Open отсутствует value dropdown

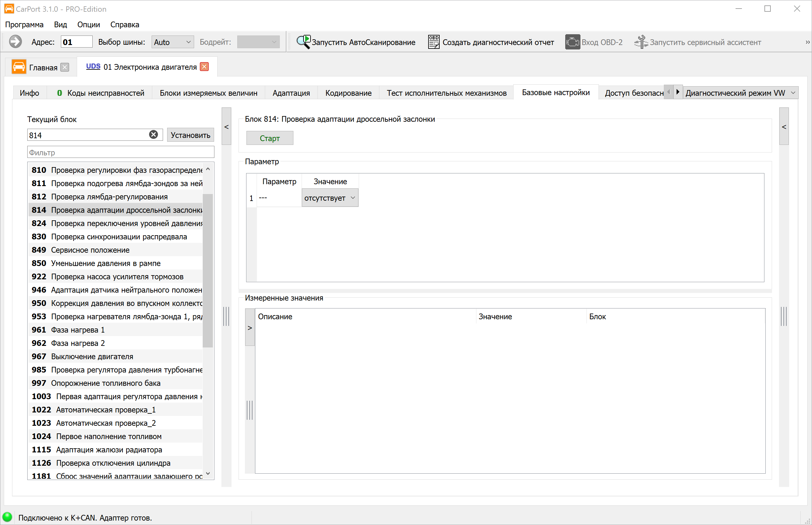pos(330,198)
